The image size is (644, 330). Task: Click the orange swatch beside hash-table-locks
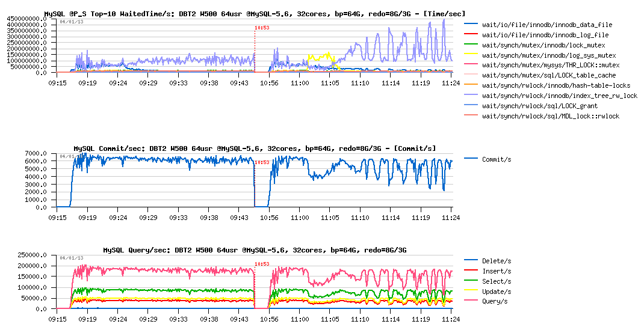click(471, 85)
